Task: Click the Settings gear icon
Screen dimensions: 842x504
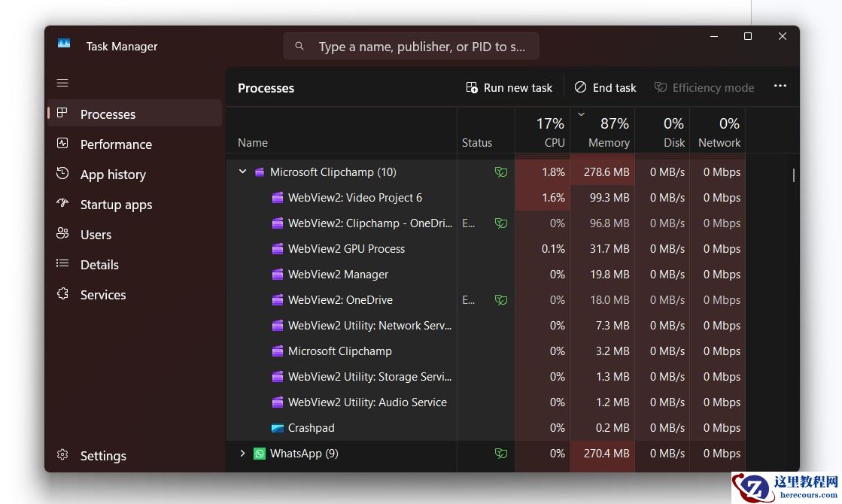Action: coord(62,455)
